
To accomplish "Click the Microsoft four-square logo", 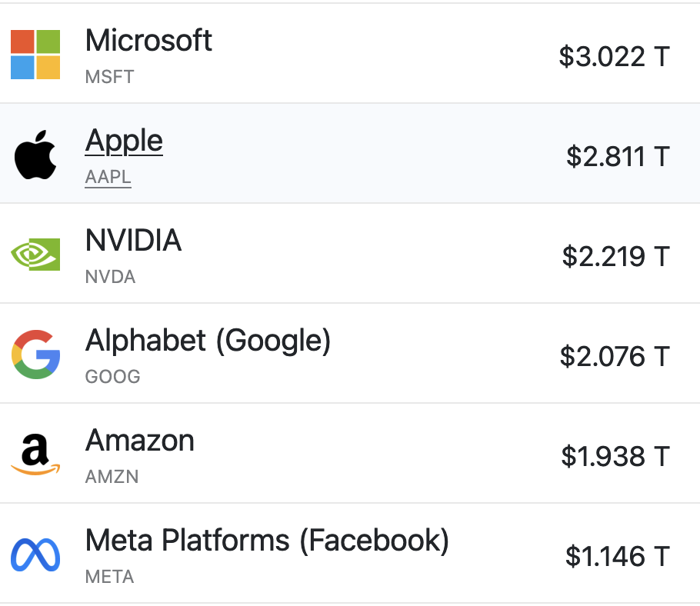I will pyautogui.click(x=35, y=55).
